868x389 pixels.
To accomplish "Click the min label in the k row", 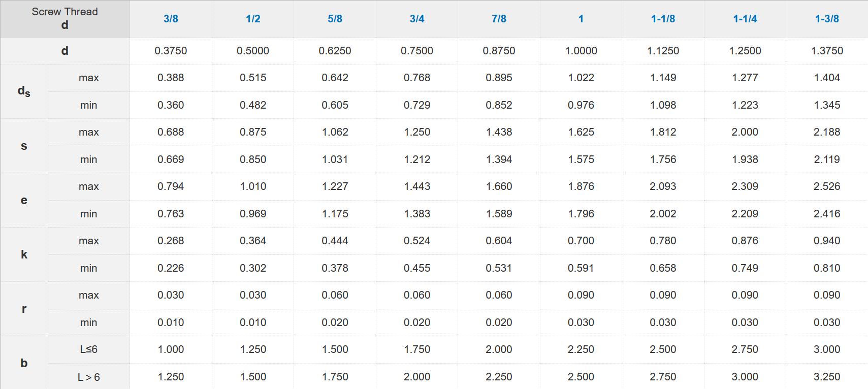I will click(88, 268).
